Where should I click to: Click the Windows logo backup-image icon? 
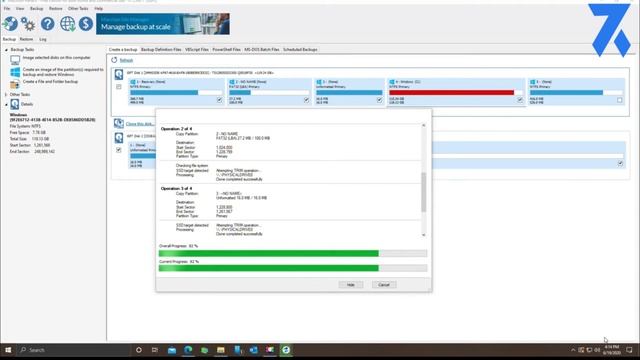pos(15,72)
